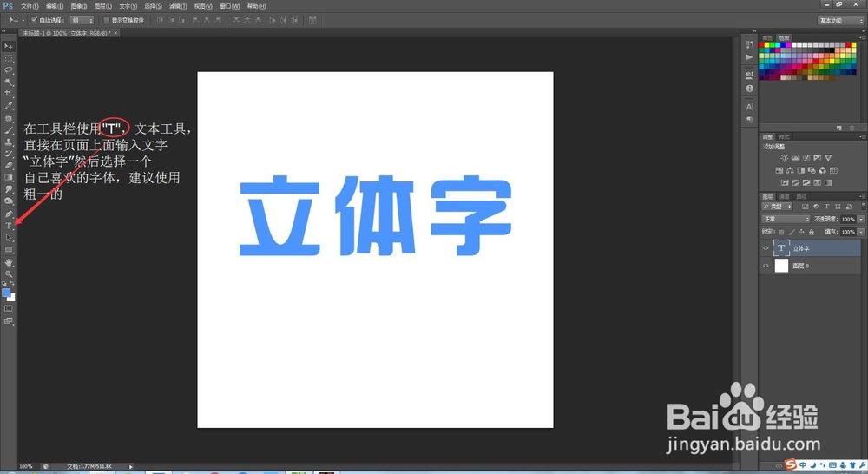Create new swatch of foreground color
Screen dimensions: 868x474
click(839, 128)
